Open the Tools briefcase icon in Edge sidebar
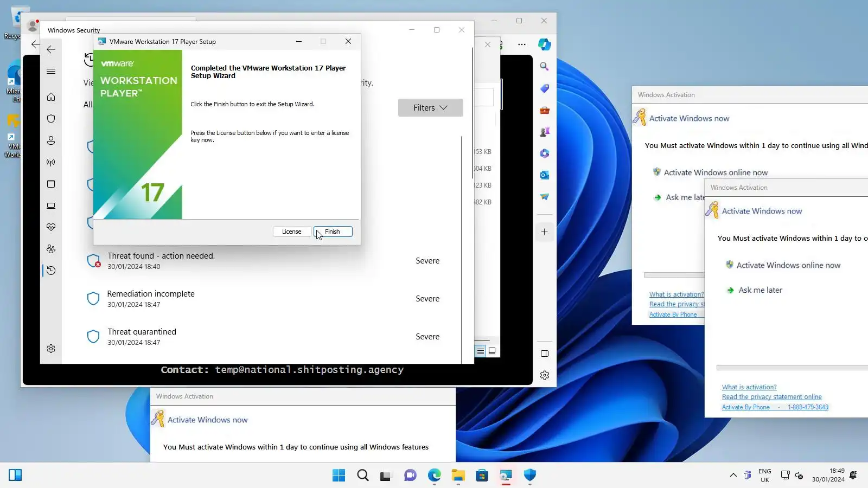Image resolution: width=868 pixels, height=488 pixels. (x=545, y=110)
